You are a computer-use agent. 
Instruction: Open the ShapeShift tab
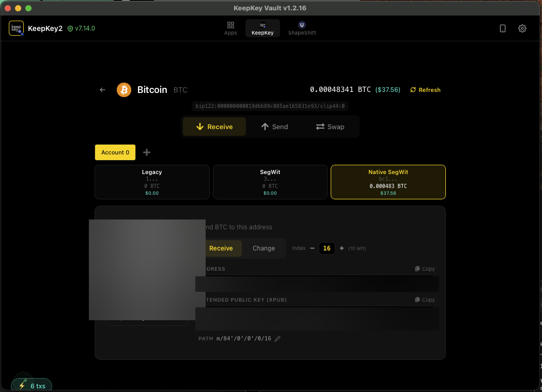tap(302, 28)
